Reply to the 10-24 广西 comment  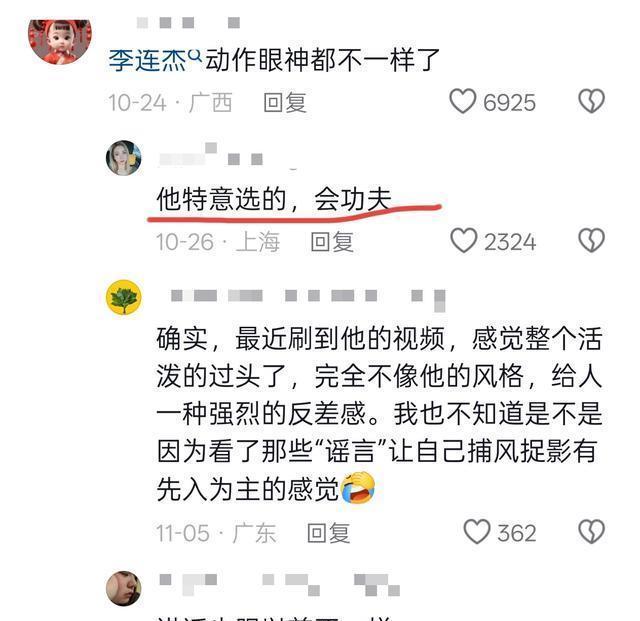click(x=285, y=102)
